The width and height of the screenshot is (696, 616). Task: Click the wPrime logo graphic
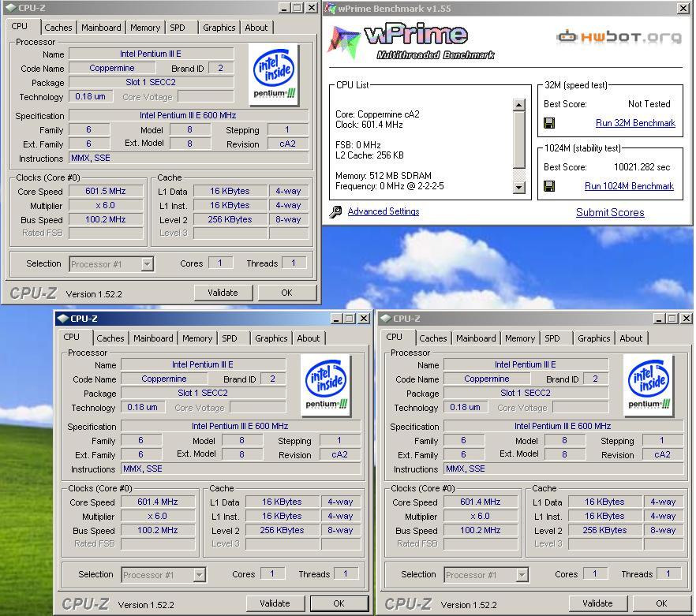tap(410, 42)
